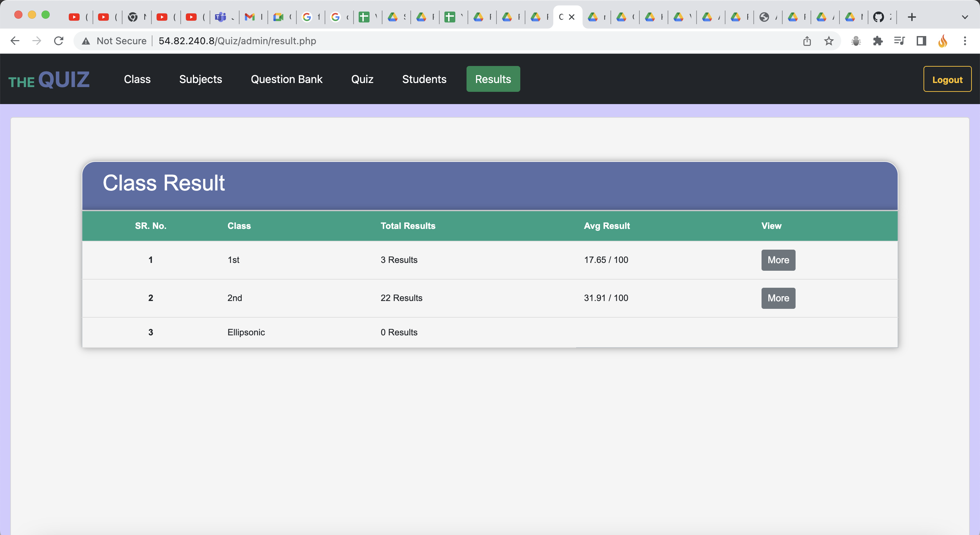Switch to the Students section
This screenshot has width=980, height=535.
(424, 79)
